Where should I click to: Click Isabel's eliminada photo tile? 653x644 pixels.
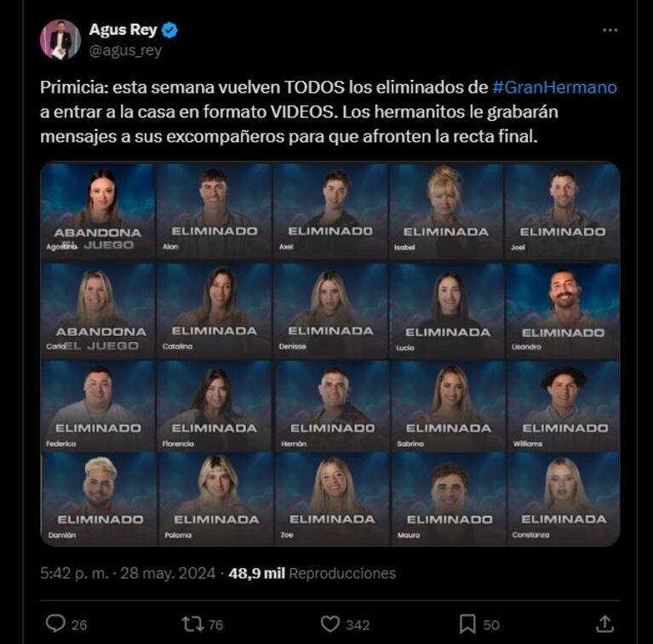[x=446, y=211]
